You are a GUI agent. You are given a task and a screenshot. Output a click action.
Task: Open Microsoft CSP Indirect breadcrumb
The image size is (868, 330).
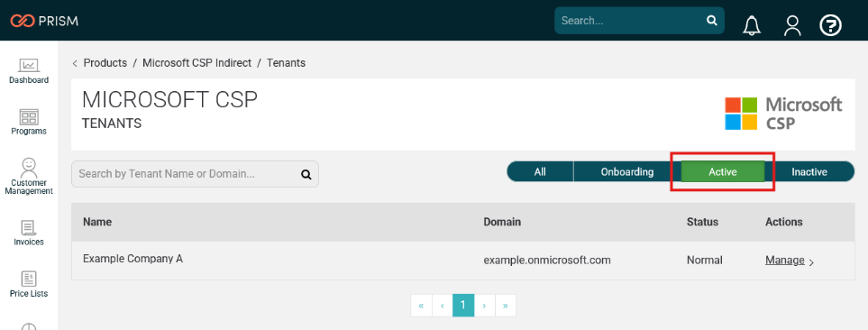[x=197, y=63]
